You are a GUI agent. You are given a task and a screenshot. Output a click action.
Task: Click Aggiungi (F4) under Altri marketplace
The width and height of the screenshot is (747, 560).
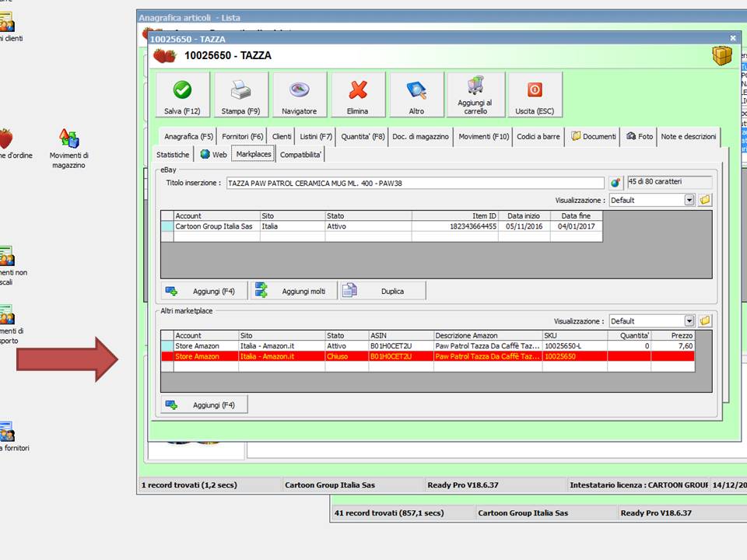[204, 405]
